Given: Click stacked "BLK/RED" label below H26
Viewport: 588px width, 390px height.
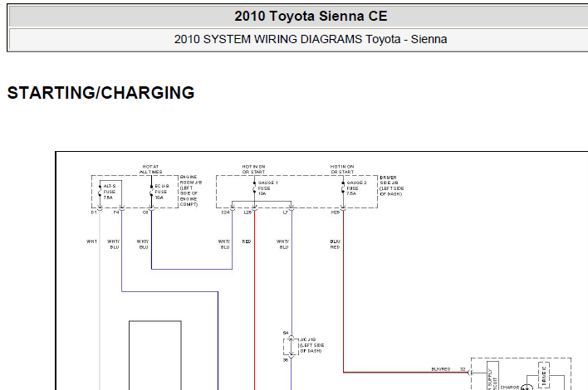Looking at the screenshot, I should [336, 244].
